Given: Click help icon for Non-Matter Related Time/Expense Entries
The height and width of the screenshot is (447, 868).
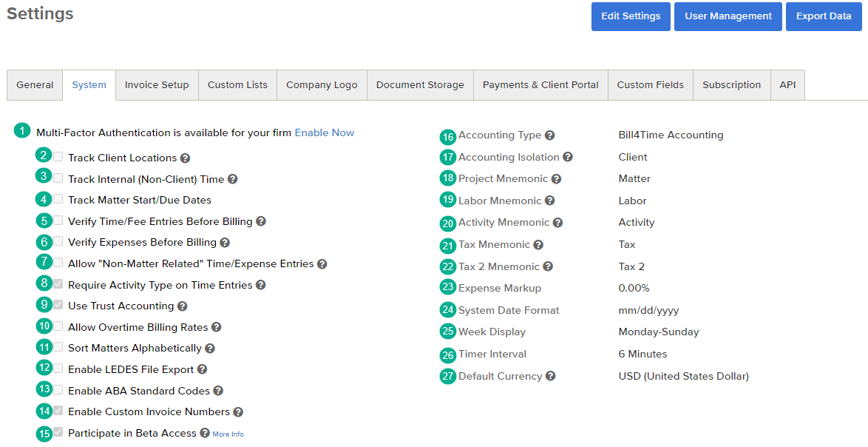Looking at the screenshot, I should [x=322, y=264].
